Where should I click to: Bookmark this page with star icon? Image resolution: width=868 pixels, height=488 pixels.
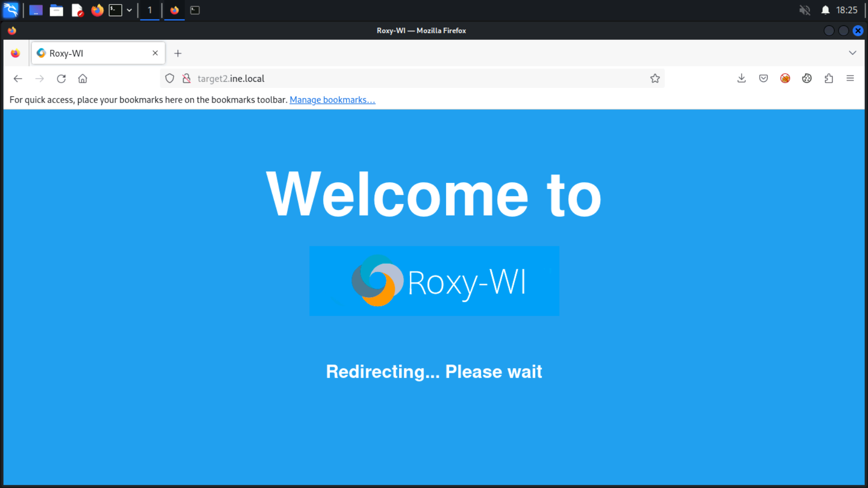pos(655,79)
